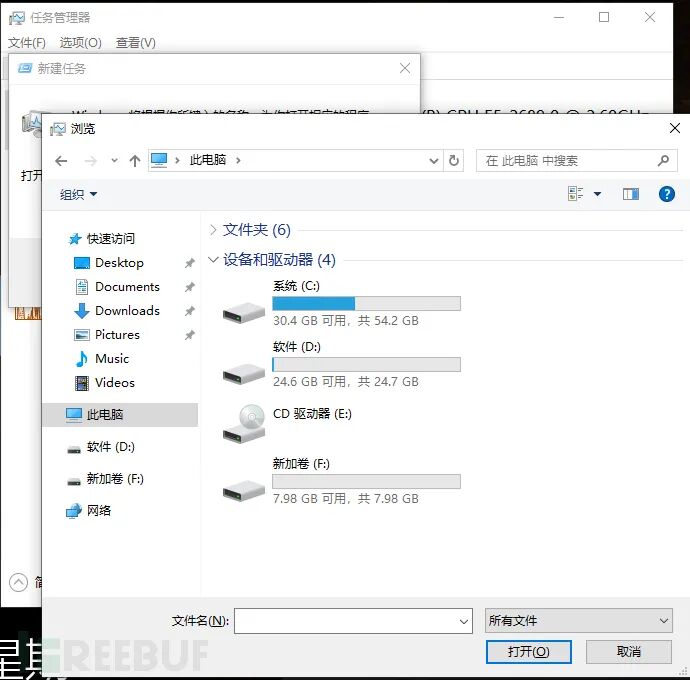The width and height of the screenshot is (690, 680).
Task: Click the 打开(O) button
Action: coord(529,652)
